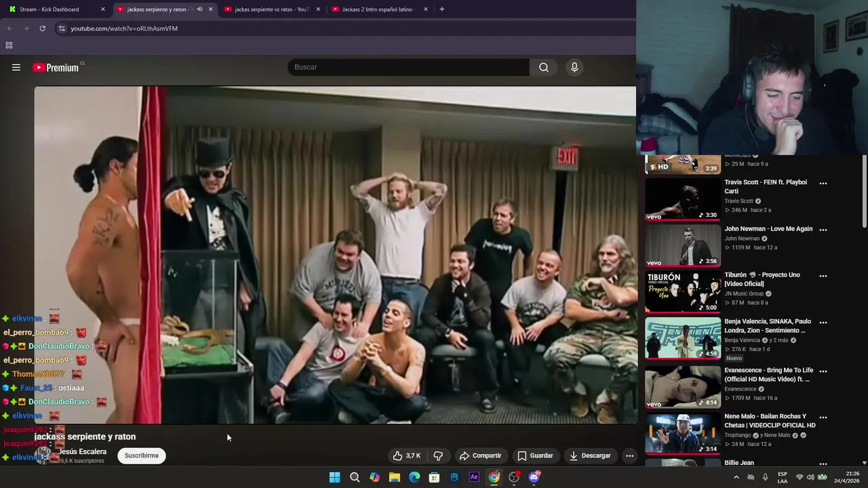Open OBS Studio from the taskbar
The image size is (868, 488).
click(514, 477)
